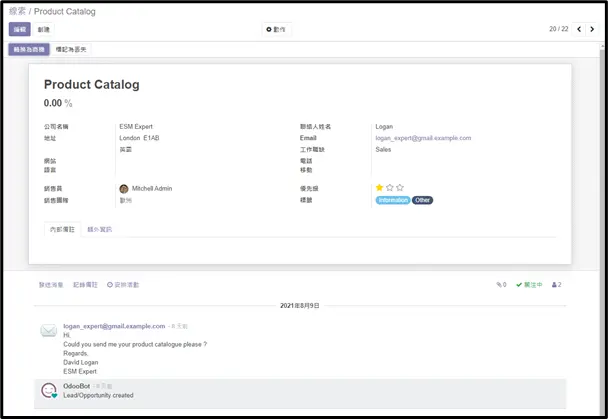
Task: Switch to the extra info tab
Action: click(x=100, y=229)
